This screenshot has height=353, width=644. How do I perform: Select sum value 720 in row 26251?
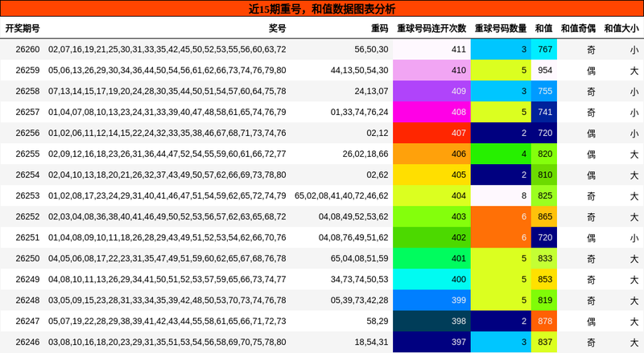544,238
